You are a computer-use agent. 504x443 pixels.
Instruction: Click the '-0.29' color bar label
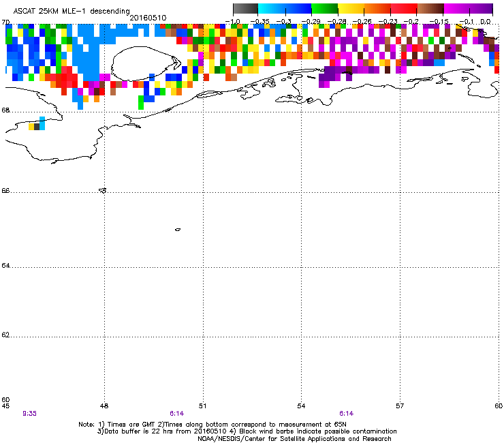pyautogui.click(x=311, y=21)
